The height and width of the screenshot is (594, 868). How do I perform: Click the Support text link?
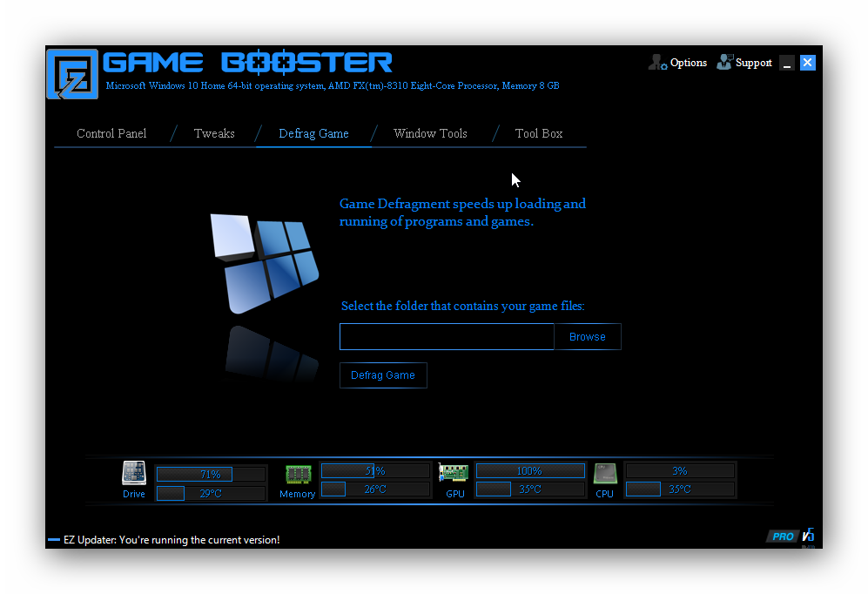click(x=753, y=63)
